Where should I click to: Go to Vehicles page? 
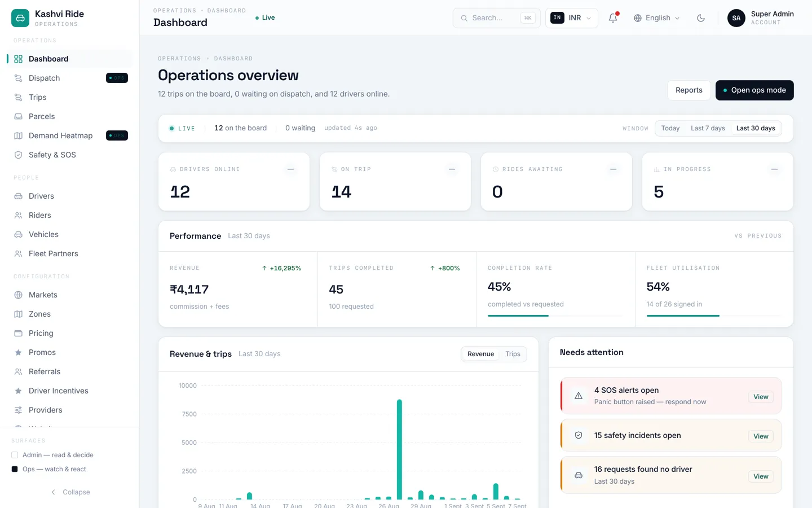point(70,234)
